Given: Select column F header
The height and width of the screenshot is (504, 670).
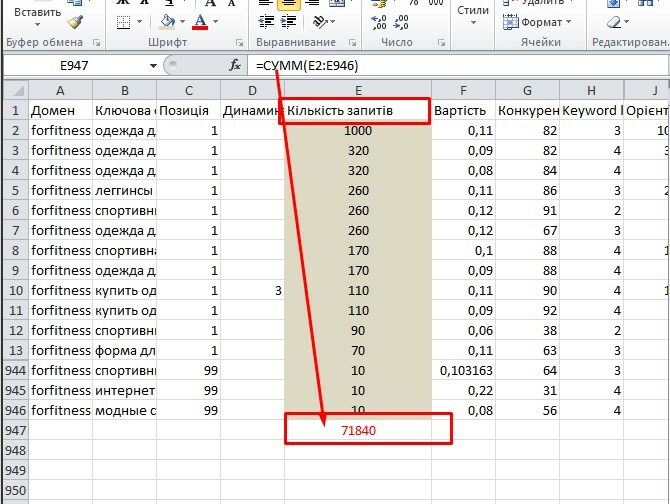Looking at the screenshot, I should point(463,91).
